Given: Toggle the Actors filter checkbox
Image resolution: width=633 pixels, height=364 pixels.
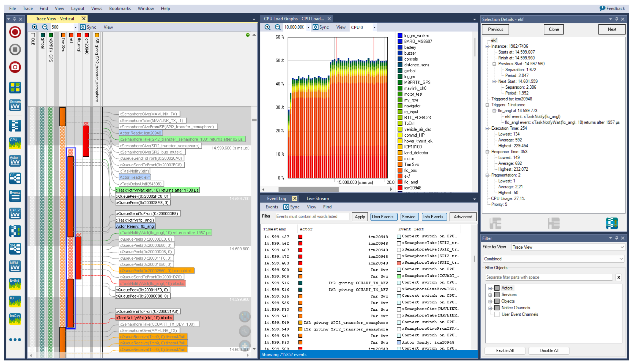Looking at the screenshot, I should point(497,288).
